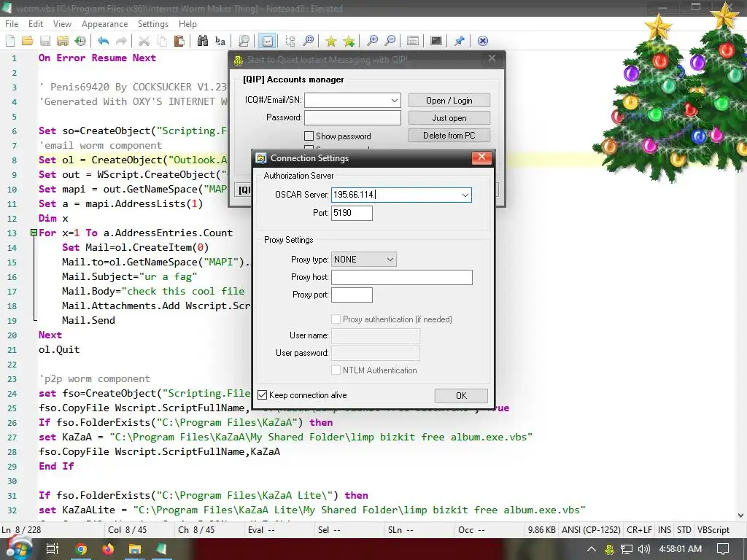The width and height of the screenshot is (747, 560).
Task: Click the Redo arrow icon
Action: 121,41
